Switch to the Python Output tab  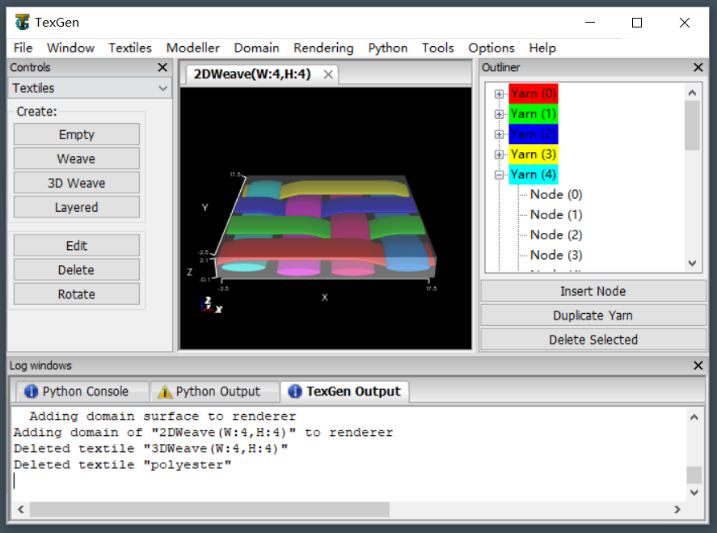coord(208,391)
